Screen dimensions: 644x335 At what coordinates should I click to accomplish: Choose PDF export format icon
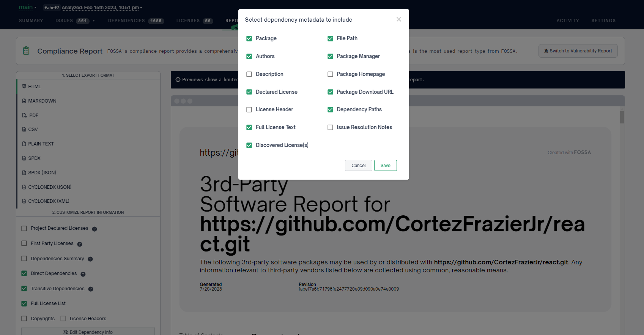[24, 115]
